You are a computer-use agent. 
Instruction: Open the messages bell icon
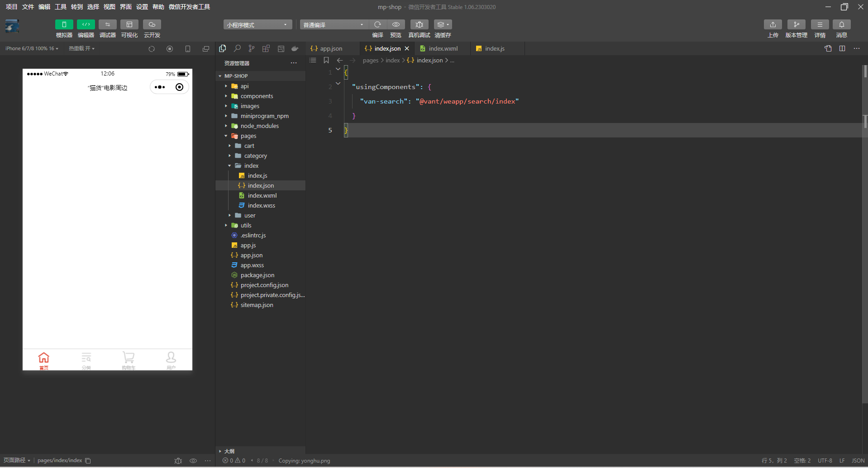(842, 24)
